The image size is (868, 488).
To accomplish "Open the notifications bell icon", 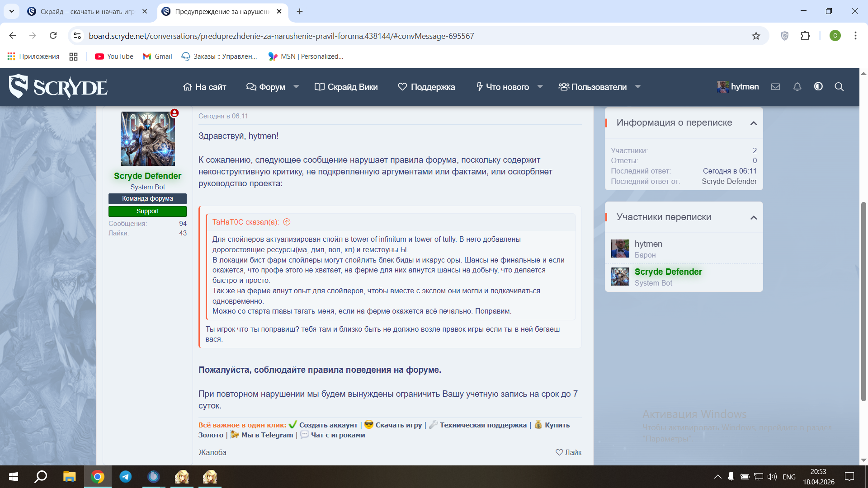I will coord(797,87).
